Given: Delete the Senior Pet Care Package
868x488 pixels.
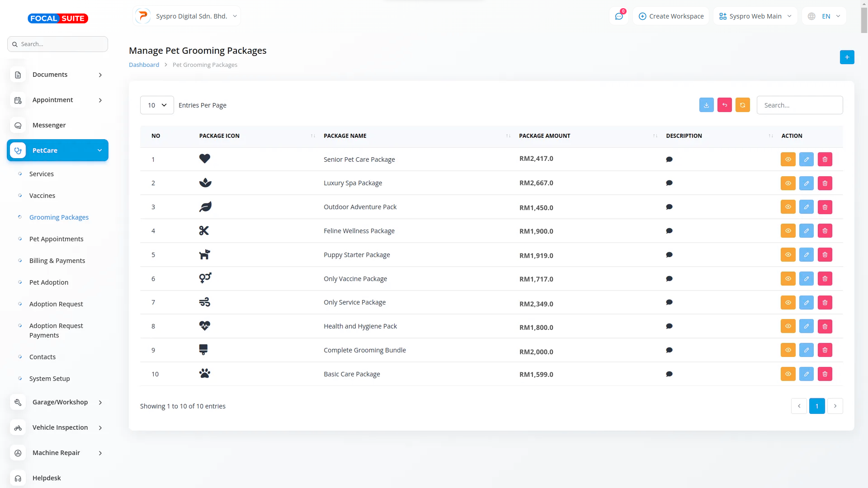Looking at the screenshot, I should [x=825, y=160].
